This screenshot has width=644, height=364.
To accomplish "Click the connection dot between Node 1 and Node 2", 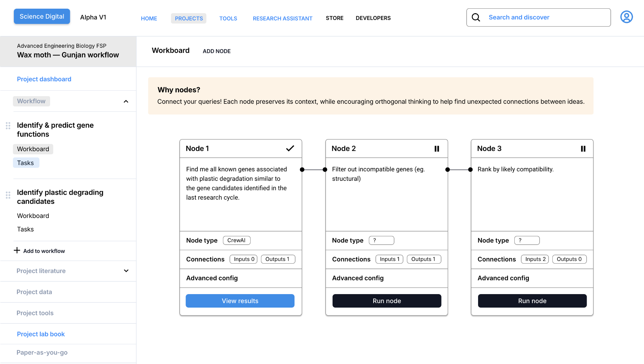I will point(313,169).
